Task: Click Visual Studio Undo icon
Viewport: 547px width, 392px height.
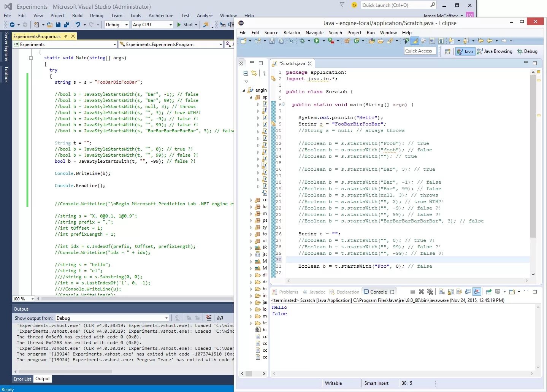Action: (x=78, y=25)
